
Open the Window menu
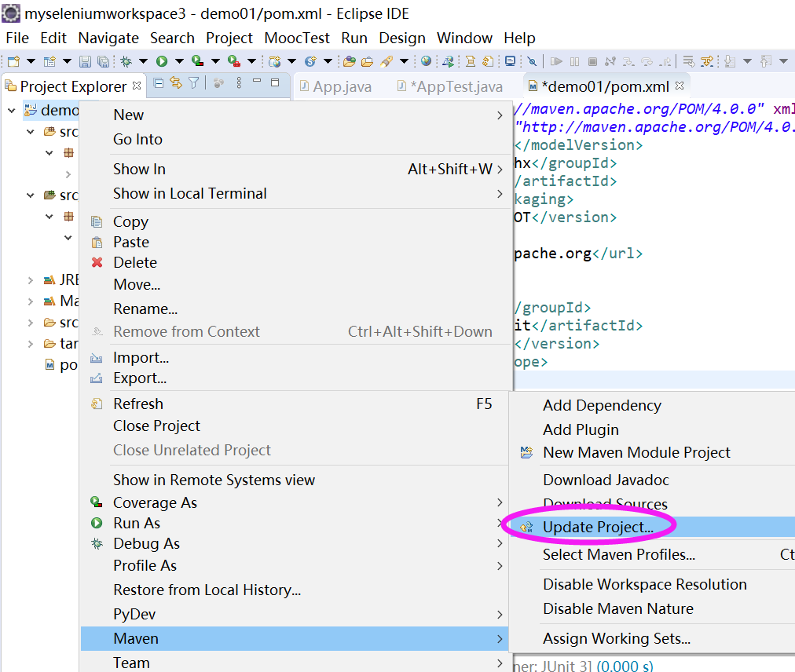click(464, 38)
